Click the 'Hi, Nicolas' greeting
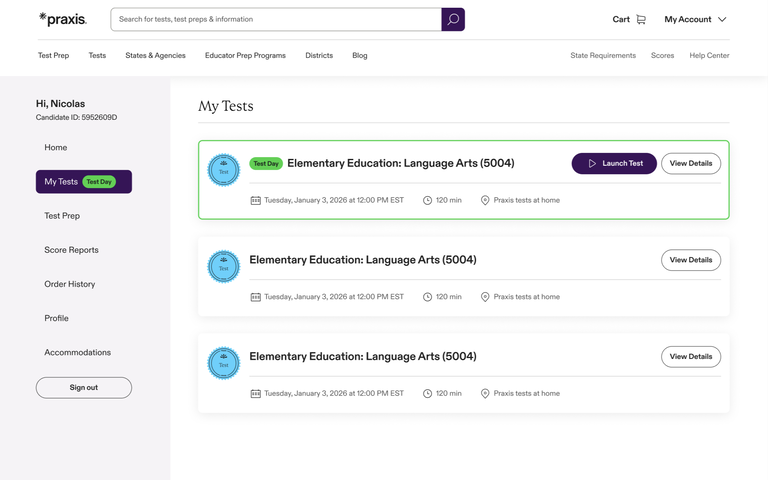768x480 pixels. (60, 104)
